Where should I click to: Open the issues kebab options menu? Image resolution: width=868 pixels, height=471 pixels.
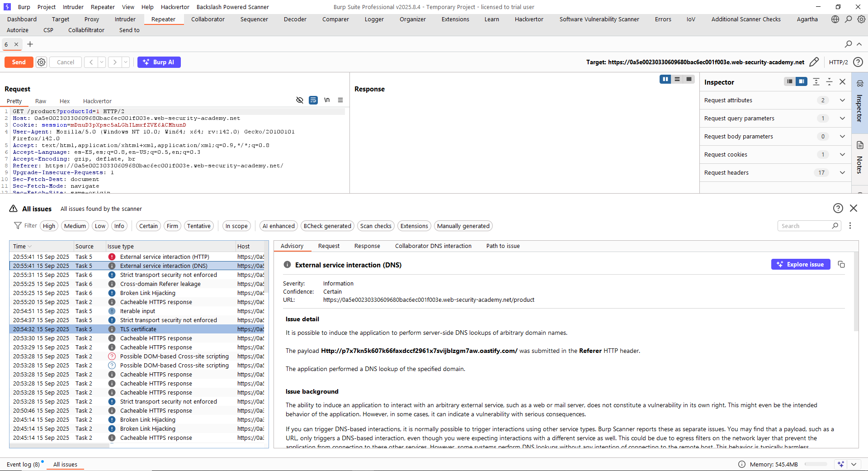coord(850,226)
